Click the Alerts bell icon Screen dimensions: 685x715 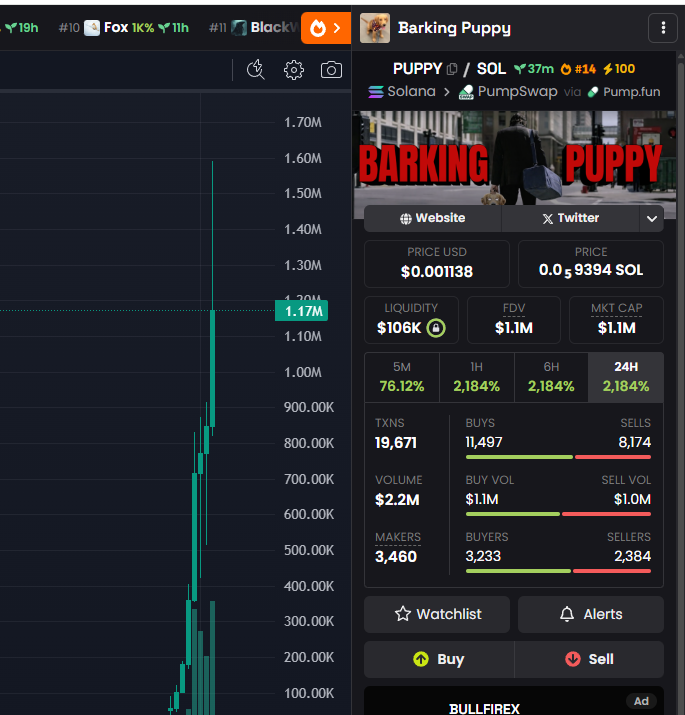[567, 614]
